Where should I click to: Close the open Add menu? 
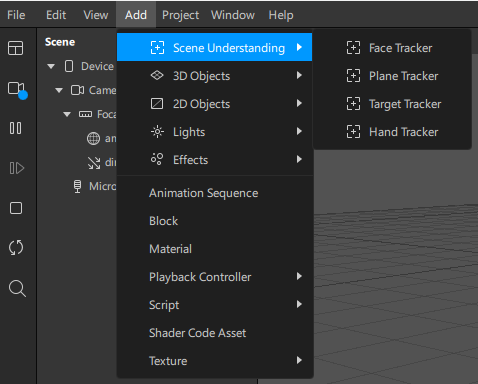tap(136, 15)
